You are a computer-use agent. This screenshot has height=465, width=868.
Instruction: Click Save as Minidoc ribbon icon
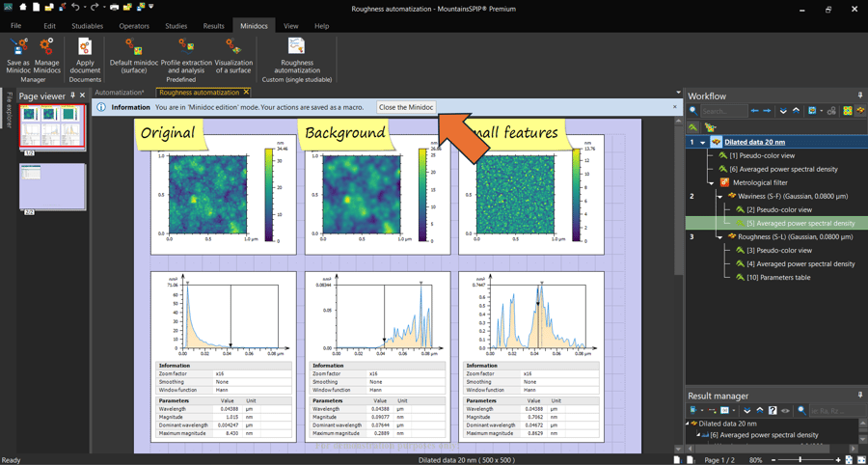click(x=19, y=47)
